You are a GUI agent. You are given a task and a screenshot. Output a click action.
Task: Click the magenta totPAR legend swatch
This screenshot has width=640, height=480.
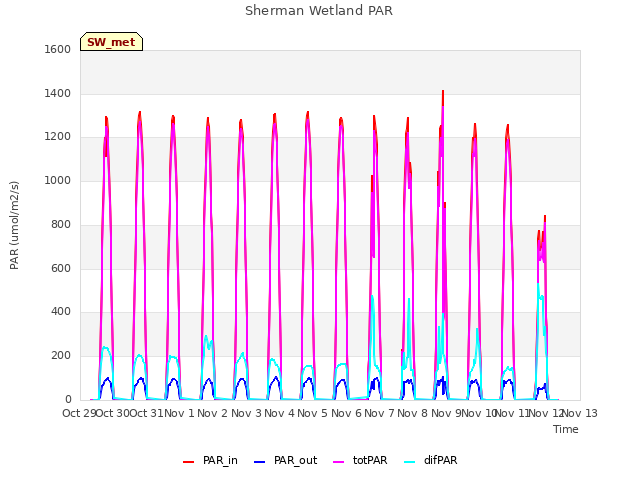click(339, 462)
